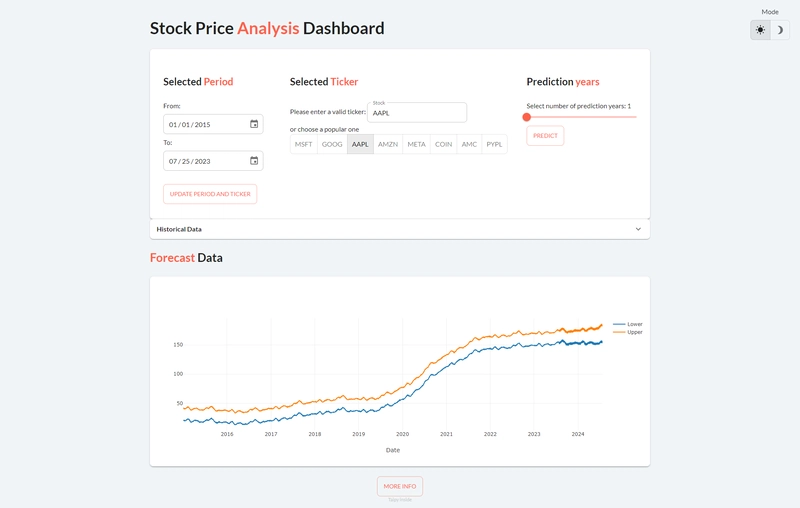Select the MSFT ticker toggle
Screen dimensions: 800x508
(304, 144)
